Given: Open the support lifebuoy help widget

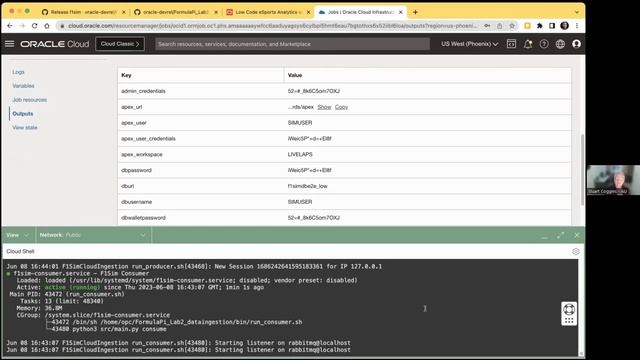Looking at the screenshot, I should click(x=569, y=309).
